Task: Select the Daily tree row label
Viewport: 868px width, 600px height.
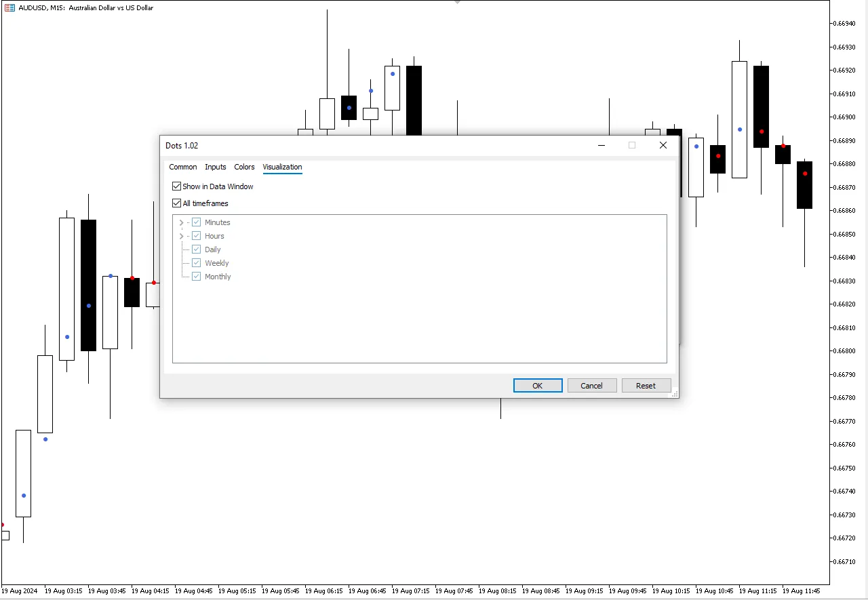Action: coord(213,249)
